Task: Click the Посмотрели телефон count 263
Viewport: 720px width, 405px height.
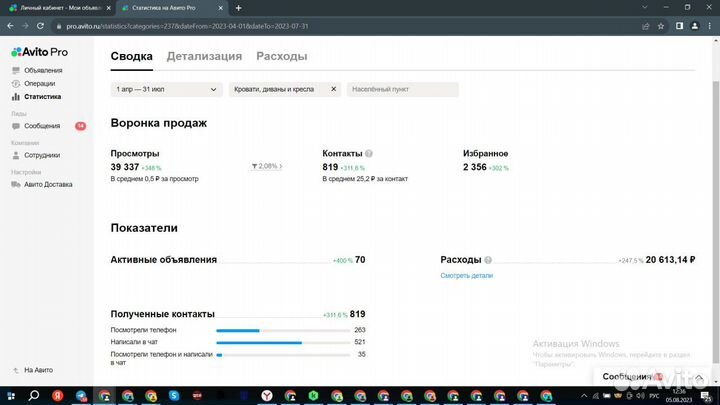Action: coord(360,330)
